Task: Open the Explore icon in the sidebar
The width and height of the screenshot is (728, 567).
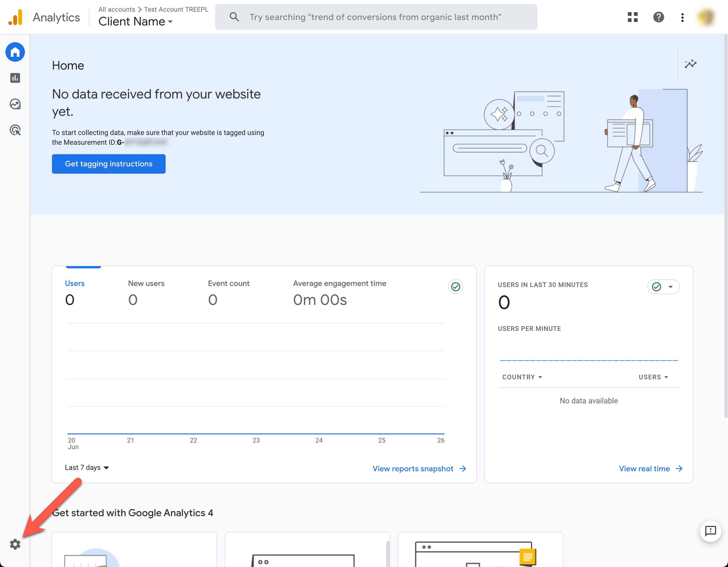Action: [15, 104]
